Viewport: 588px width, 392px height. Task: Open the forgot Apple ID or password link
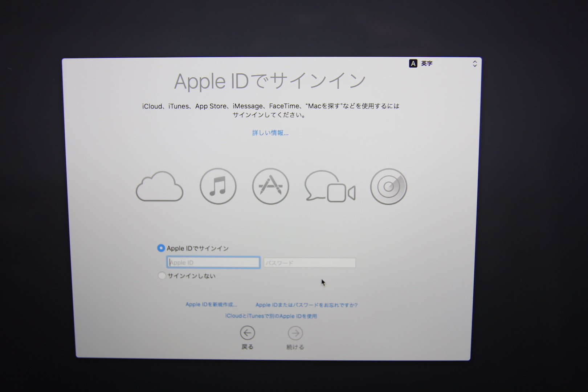tap(306, 305)
